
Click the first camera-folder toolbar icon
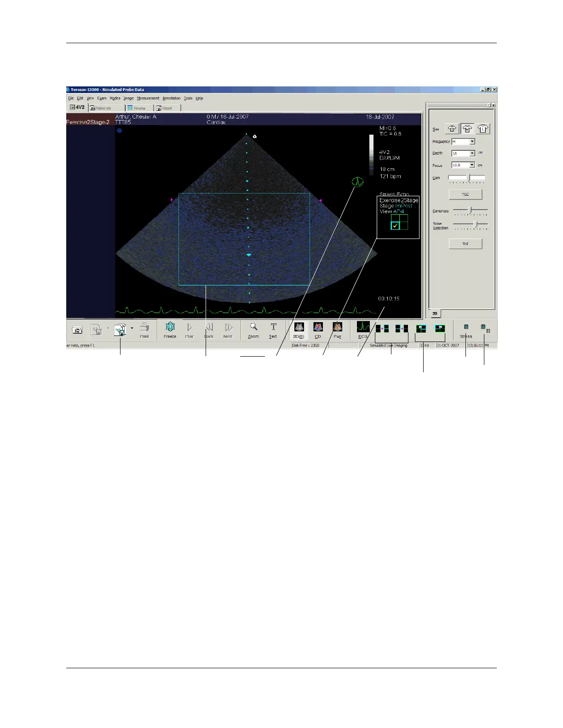[x=78, y=330]
